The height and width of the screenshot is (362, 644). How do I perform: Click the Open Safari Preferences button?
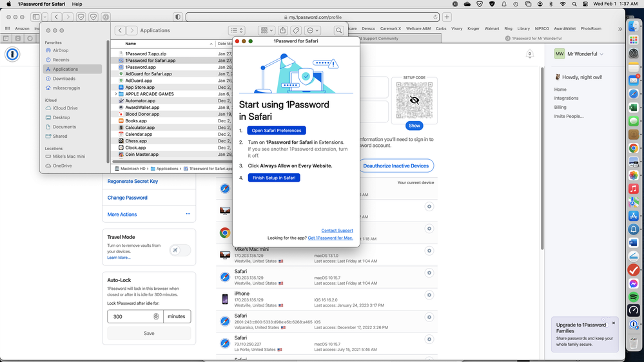tap(276, 131)
